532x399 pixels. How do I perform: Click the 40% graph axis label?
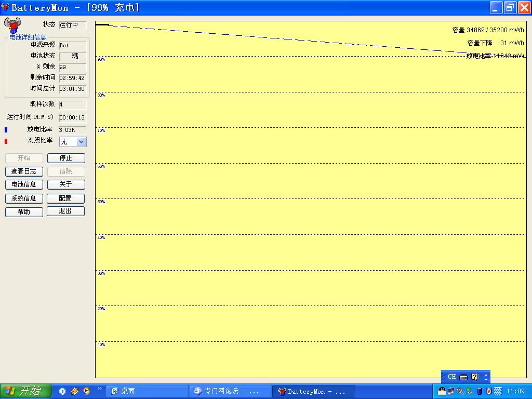[101, 237]
